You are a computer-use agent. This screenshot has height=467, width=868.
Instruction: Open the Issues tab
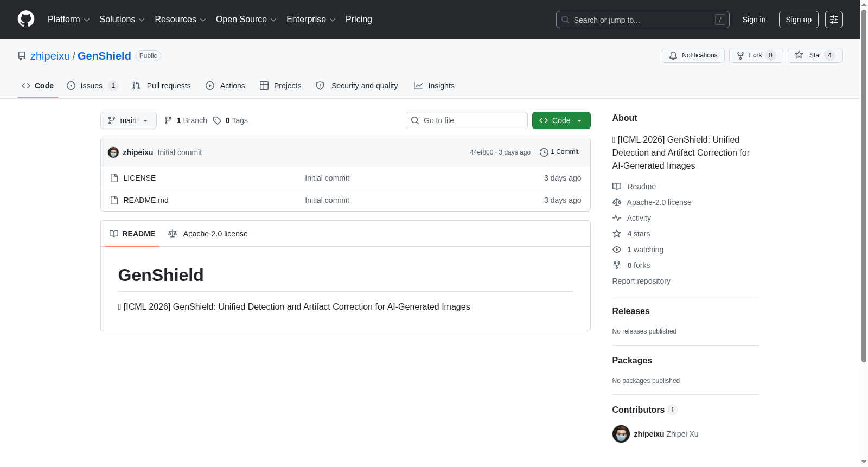[92, 86]
